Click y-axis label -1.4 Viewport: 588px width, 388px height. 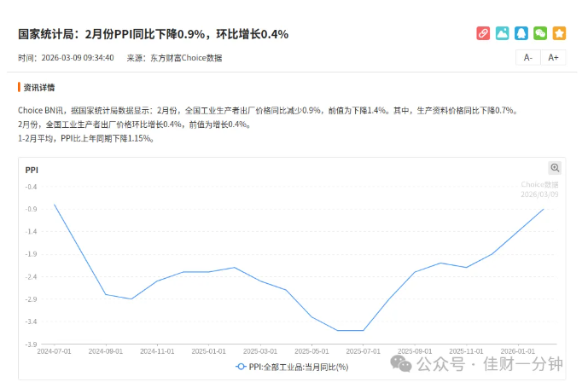point(31,232)
